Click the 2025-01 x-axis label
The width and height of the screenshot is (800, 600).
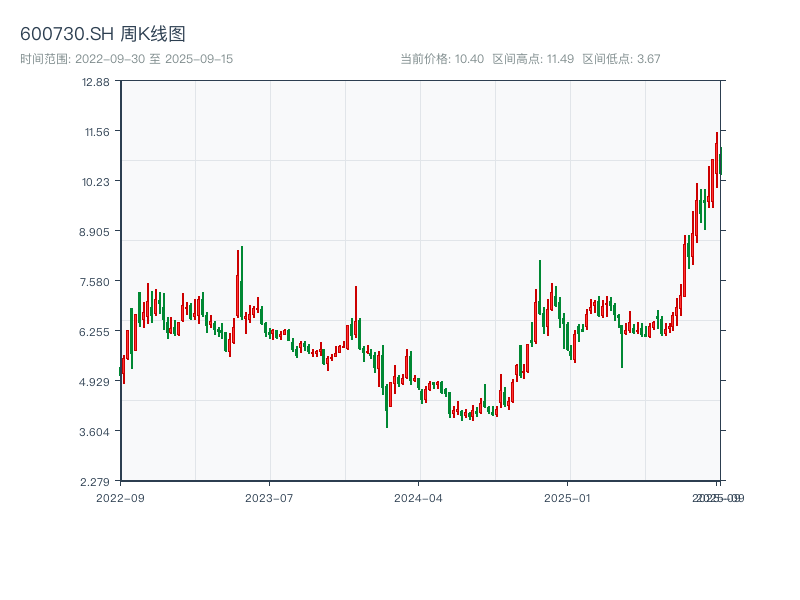coord(567,498)
